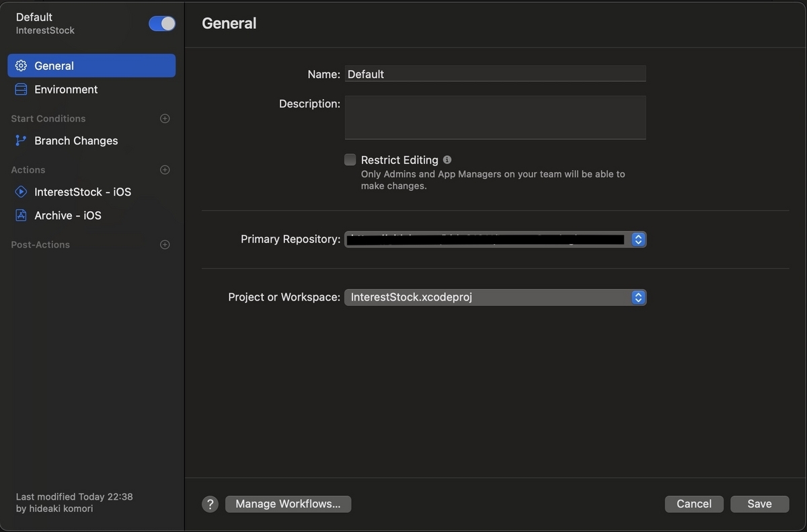The width and height of the screenshot is (807, 532).
Task: Open InterestStock - iOS action
Action: coord(91,192)
